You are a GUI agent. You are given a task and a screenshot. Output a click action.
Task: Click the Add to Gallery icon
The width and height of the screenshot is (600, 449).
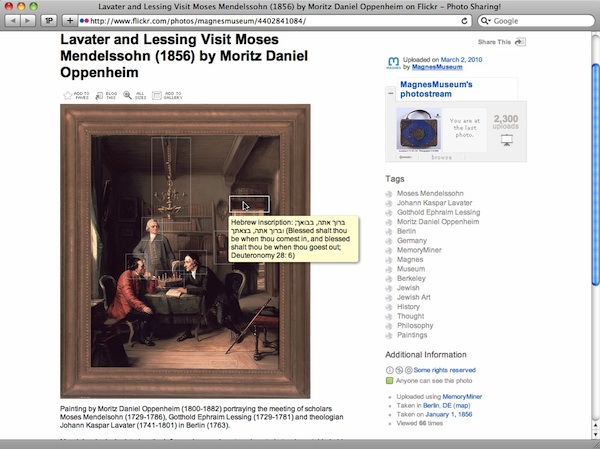click(154, 95)
